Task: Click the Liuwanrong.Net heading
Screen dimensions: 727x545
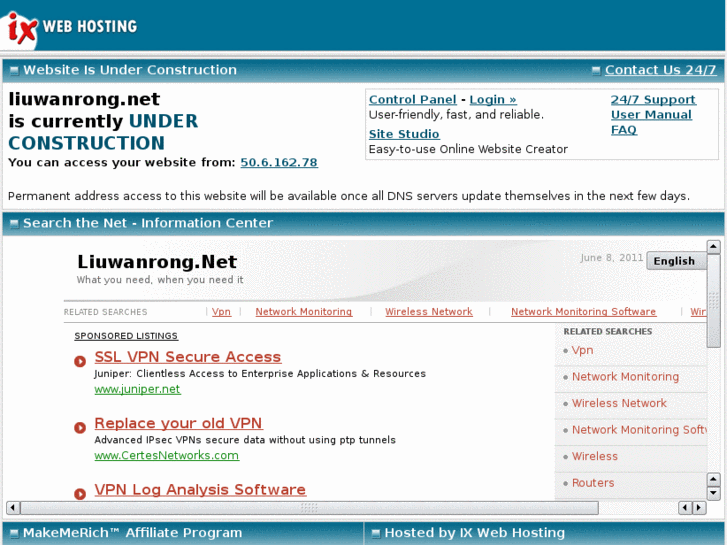Action: 157,262
